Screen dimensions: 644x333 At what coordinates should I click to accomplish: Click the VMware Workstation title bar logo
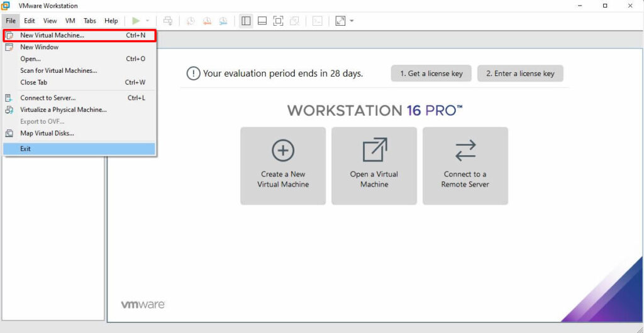coord(6,6)
